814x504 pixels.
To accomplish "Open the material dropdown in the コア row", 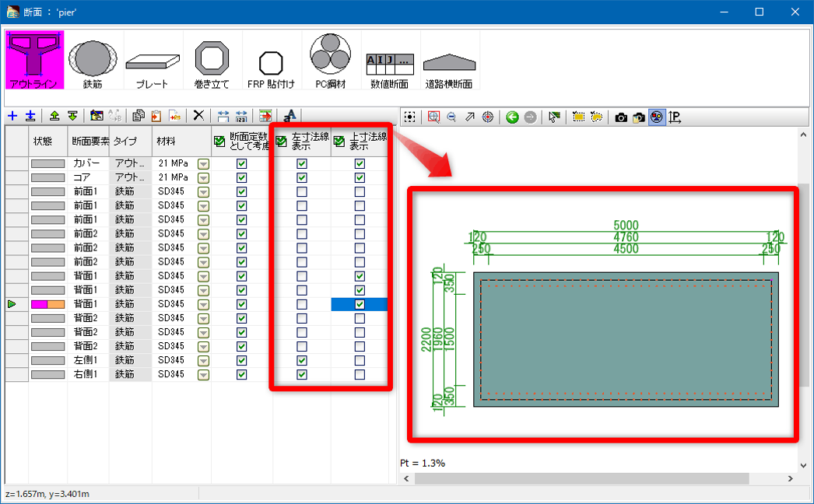I will 204,178.
